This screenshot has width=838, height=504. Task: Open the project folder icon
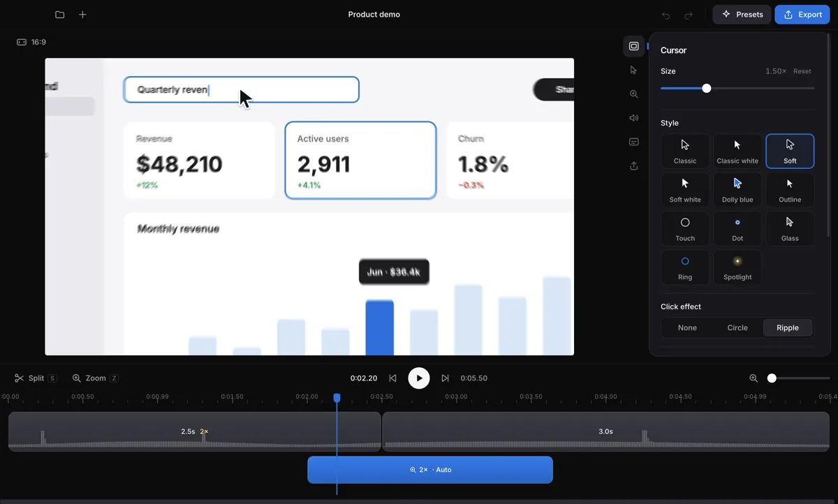click(60, 15)
